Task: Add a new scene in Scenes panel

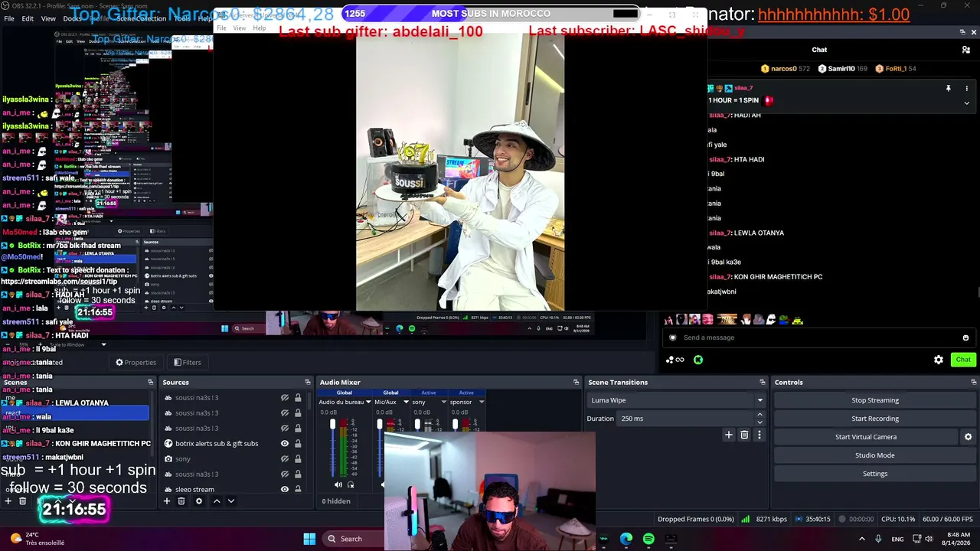Action: pos(8,501)
